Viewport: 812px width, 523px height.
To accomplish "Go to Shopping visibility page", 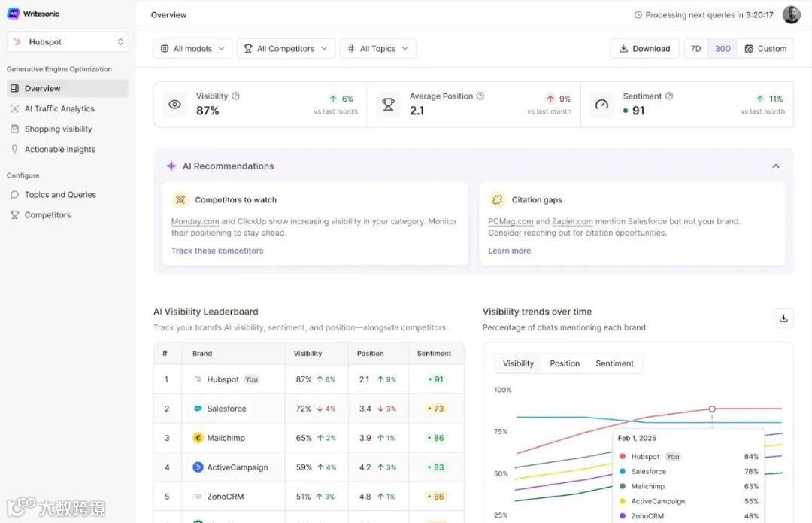I will 59,129.
